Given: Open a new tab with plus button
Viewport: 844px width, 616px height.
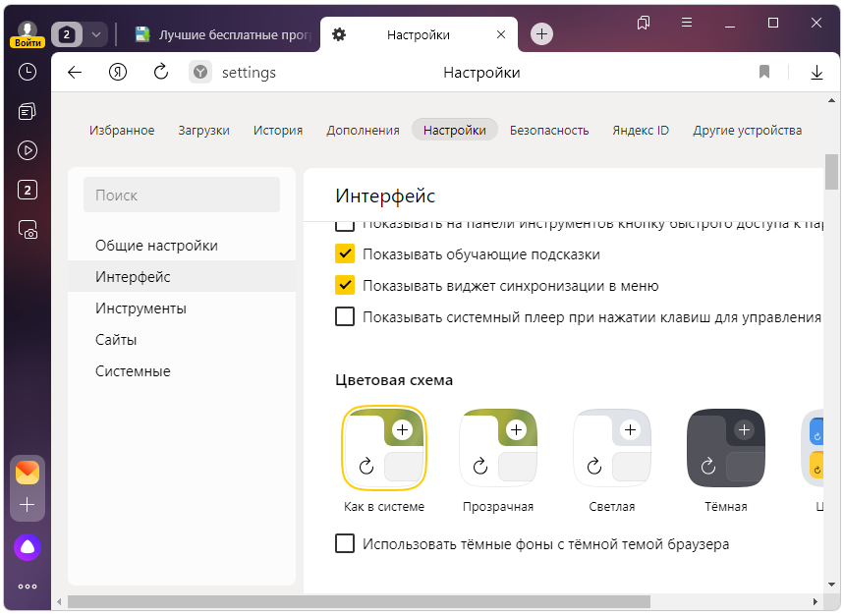Looking at the screenshot, I should pyautogui.click(x=541, y=34).
